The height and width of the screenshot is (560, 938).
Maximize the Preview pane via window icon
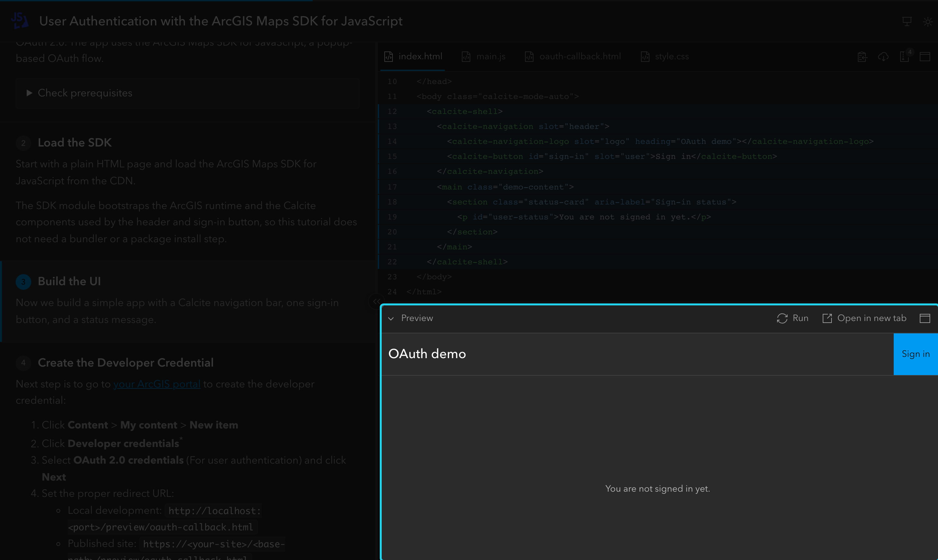pos(925,318)
